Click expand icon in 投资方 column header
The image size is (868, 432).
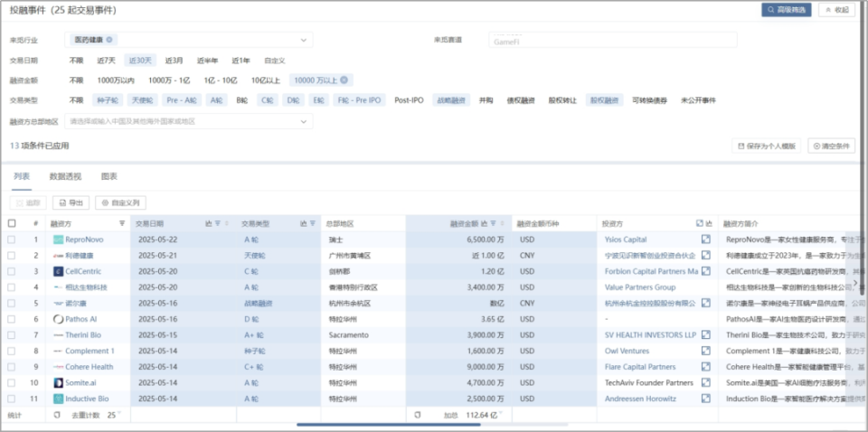coord(700,223)
